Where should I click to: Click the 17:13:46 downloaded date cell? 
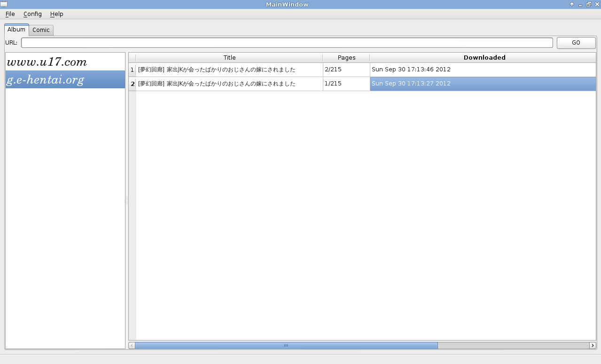click(483, 70)
